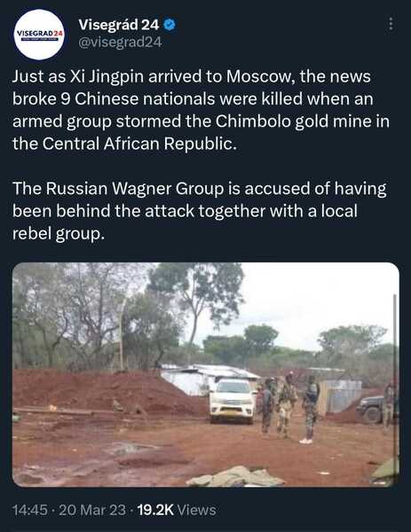This screenshot has width=411, height=532.
Task: Click the white pickup truck in photo
Action: pos(233,401)
